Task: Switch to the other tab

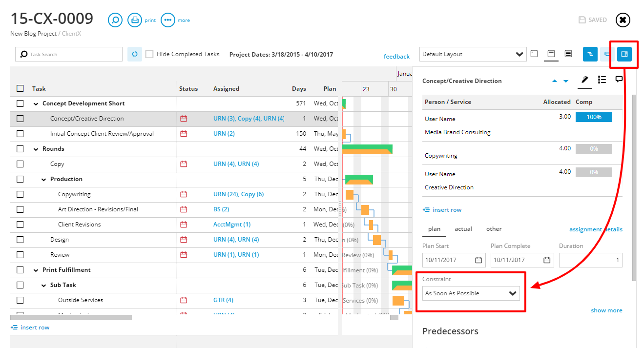Action: tap(494, 229)
